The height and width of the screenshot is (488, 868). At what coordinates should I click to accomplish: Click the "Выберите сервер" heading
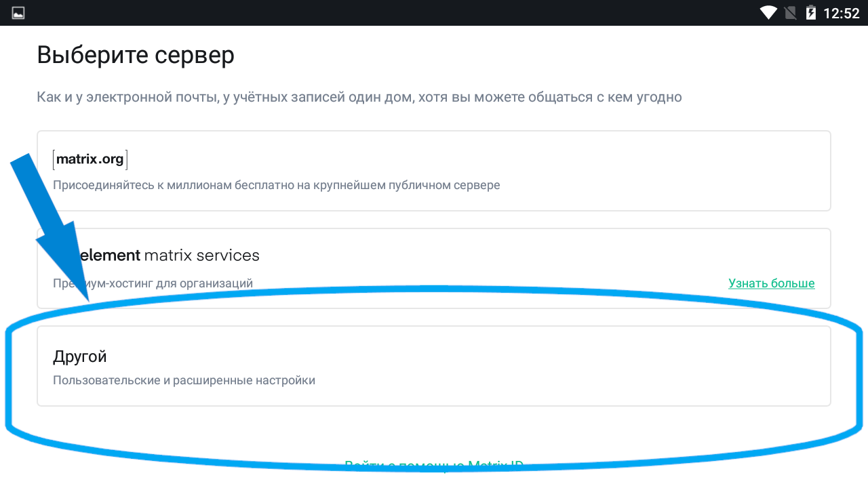coord(136,55)
